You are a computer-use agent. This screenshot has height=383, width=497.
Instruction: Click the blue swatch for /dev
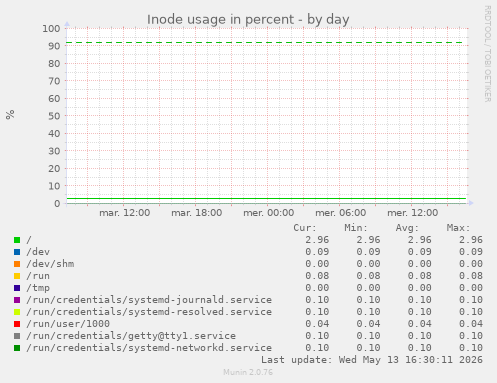click(x=17, y=252)
